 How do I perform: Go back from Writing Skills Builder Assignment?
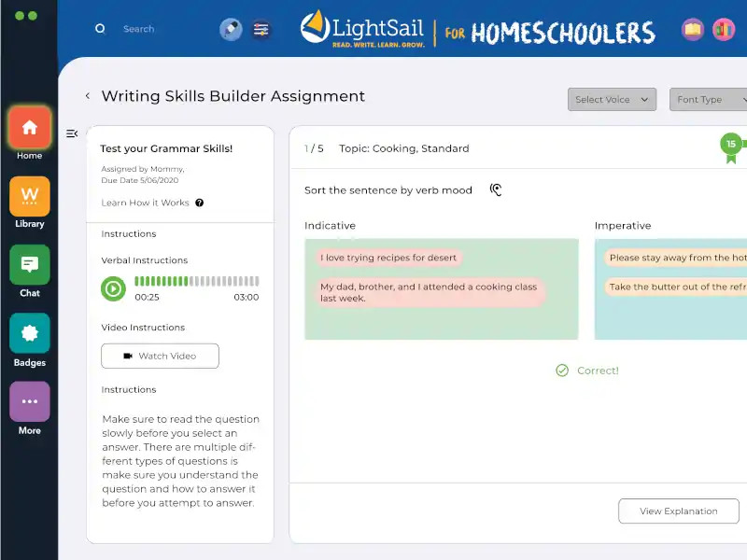click(x=88, y=96)
